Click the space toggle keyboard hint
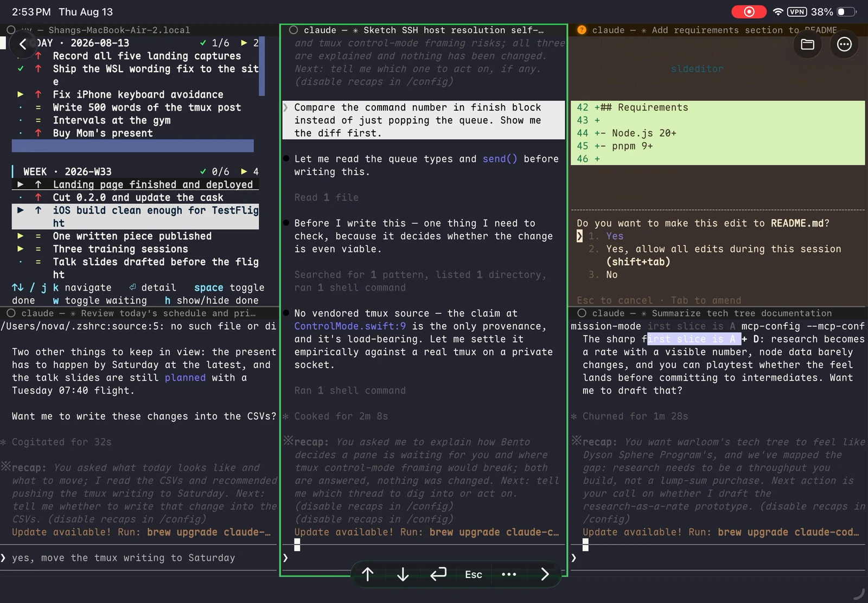 tap(229, 287)
